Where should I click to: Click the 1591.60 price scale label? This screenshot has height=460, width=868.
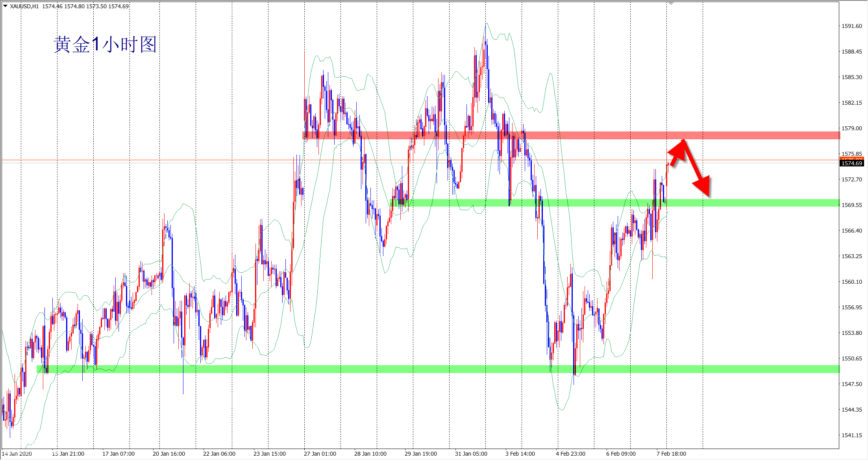tap(851, 26)
